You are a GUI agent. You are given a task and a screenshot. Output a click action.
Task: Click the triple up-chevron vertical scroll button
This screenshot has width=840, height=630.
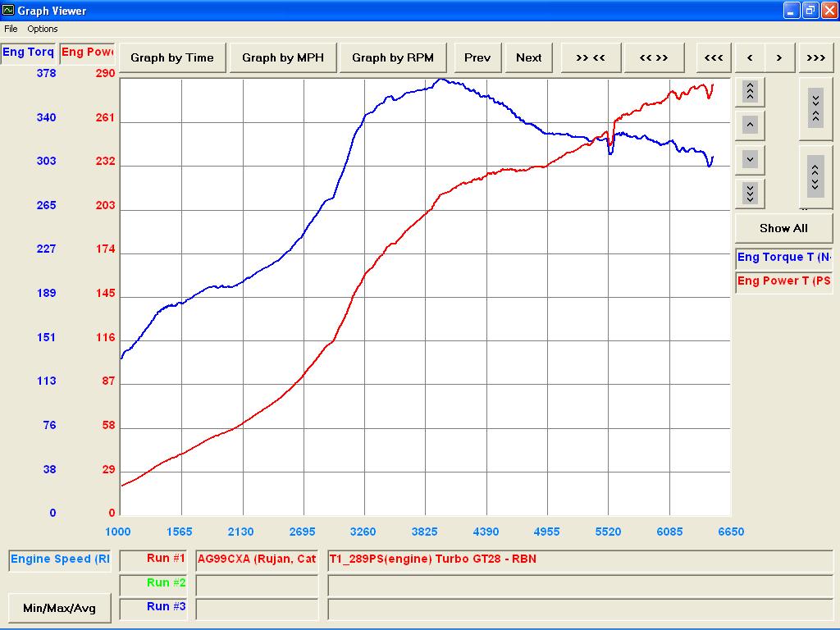pos(750,92)
